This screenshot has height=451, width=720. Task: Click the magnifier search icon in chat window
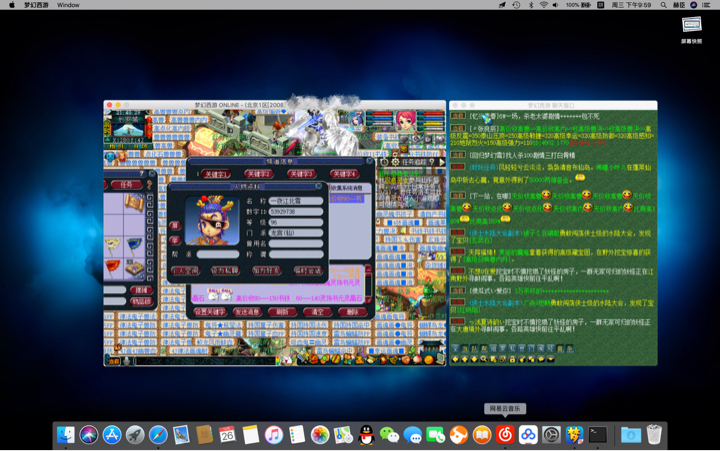[x=484, y=359]
